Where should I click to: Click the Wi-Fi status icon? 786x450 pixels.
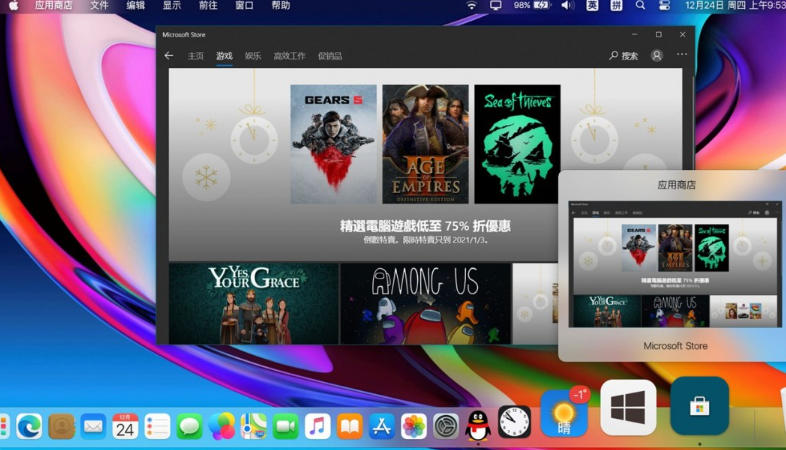click(x=471, y=6)
